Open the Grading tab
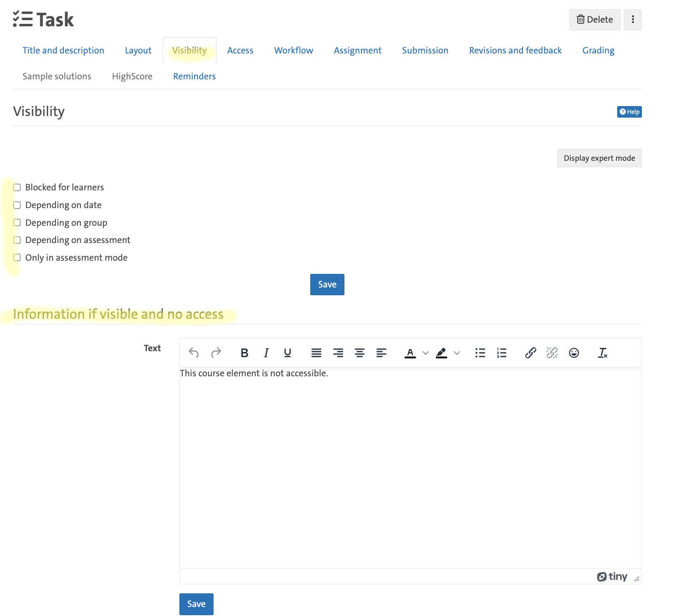The width and height of the screenshot is (688, 616). pos(598,51)
